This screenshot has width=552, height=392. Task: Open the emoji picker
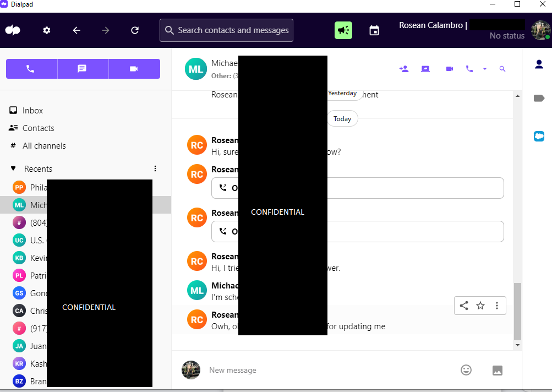[x=466, y=370]
